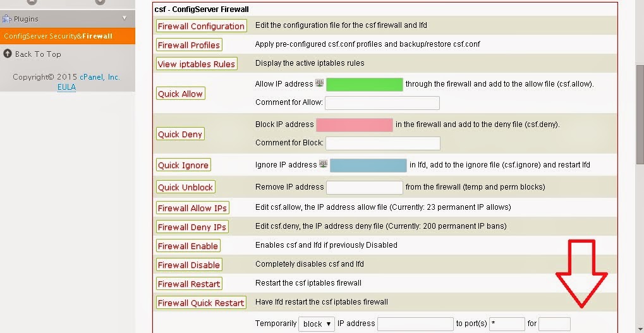Click the Quick Unblock IP address field
Image resolution: width=644 pixels, height=333 pixels.
pos(364,187)
